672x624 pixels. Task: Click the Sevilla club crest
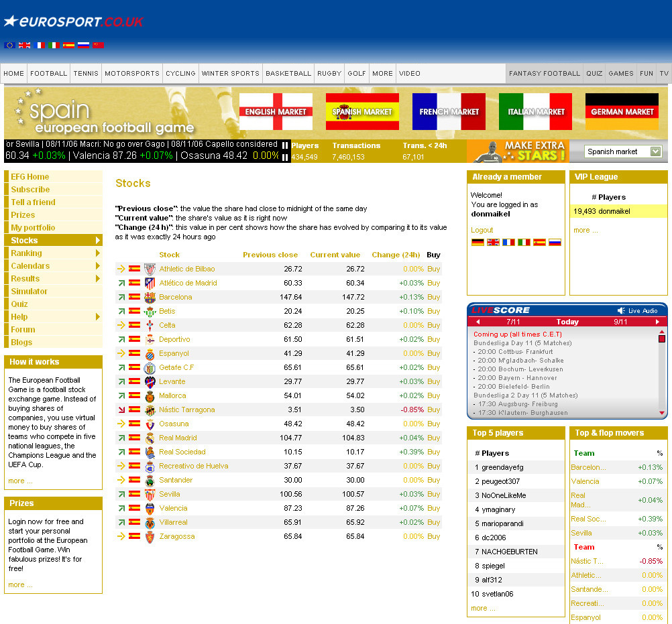150,494
